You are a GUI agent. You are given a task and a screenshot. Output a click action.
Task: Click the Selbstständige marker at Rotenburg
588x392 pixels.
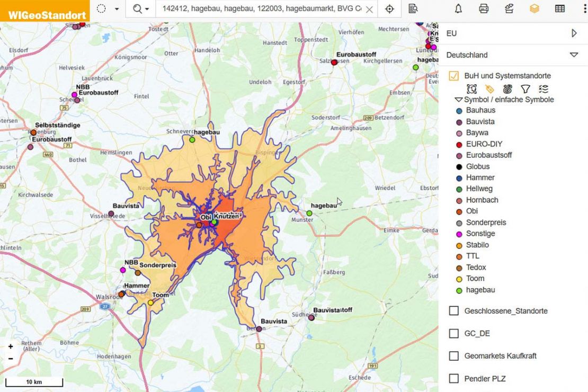click(33, 132)
